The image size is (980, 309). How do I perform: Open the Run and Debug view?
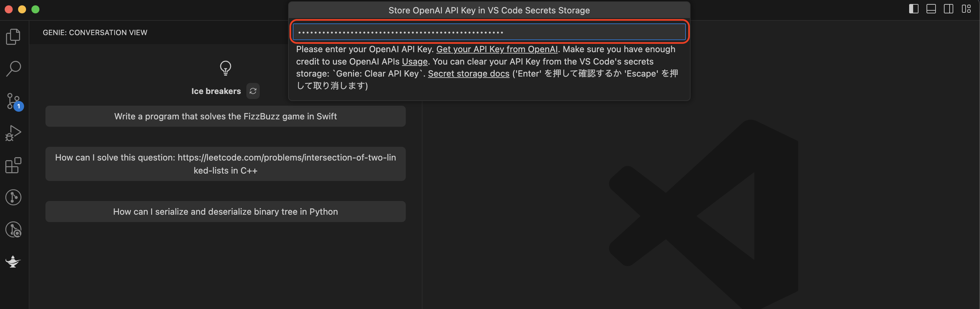click(x=13, y=132)
